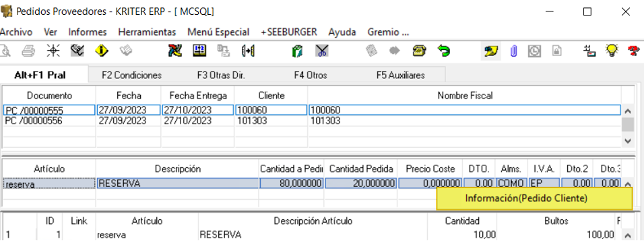Click the blue 1-2 columns book icon
The height and width of the screenshot is (245, 644).
199,51
